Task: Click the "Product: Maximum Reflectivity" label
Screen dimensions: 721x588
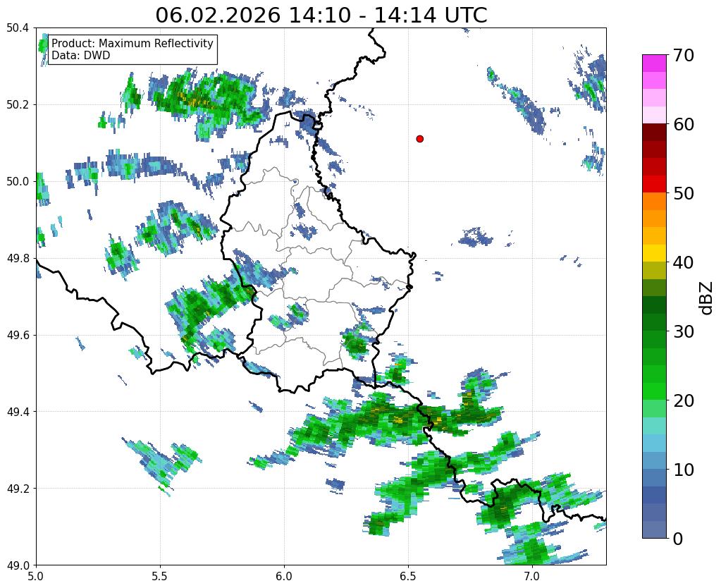Action: (x=133, y=43)
